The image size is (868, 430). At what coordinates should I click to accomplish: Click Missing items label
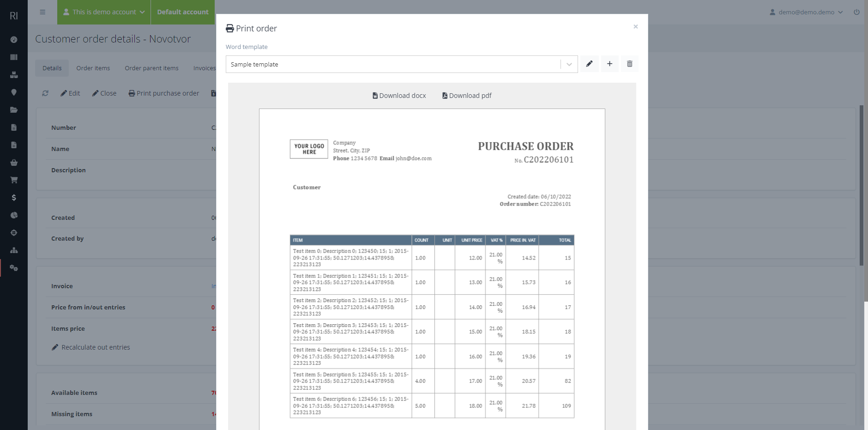pos(72,414)
